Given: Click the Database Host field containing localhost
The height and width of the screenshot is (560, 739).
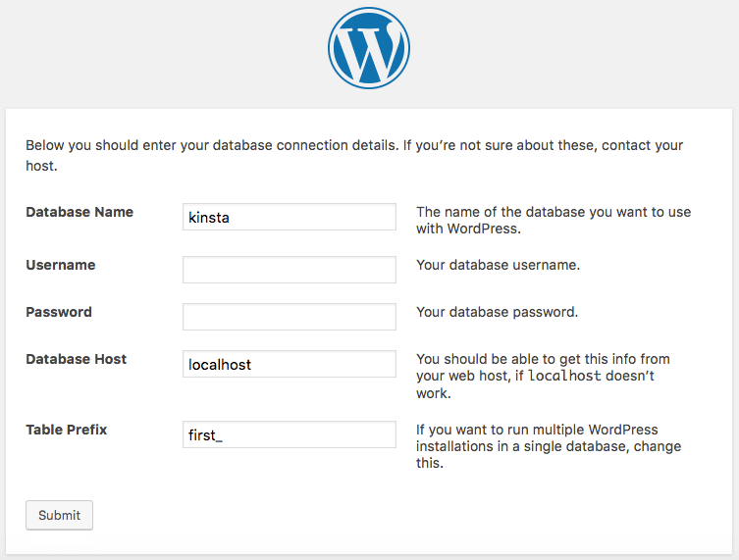Looking at the screenshot, I should point(290,364).
